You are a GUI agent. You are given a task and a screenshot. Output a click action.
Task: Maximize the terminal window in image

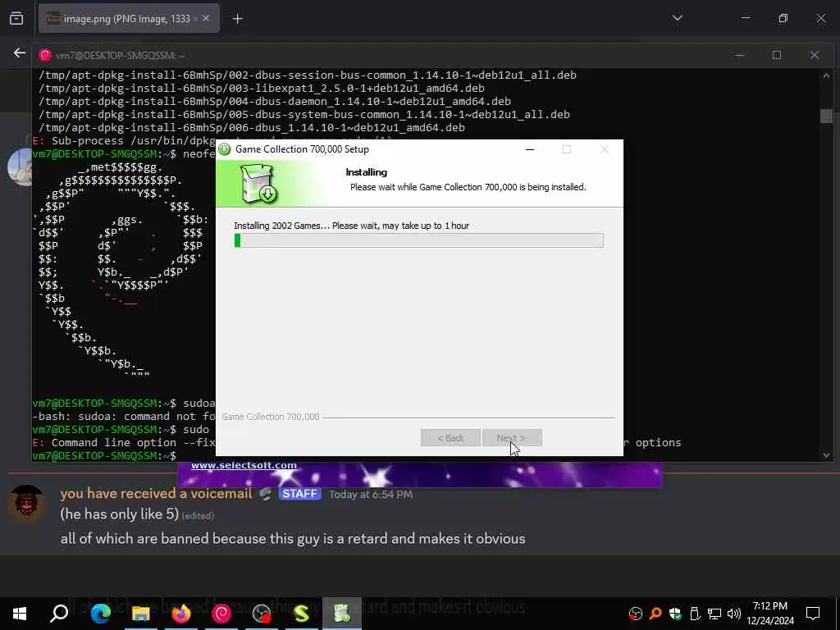pos(777,55)
